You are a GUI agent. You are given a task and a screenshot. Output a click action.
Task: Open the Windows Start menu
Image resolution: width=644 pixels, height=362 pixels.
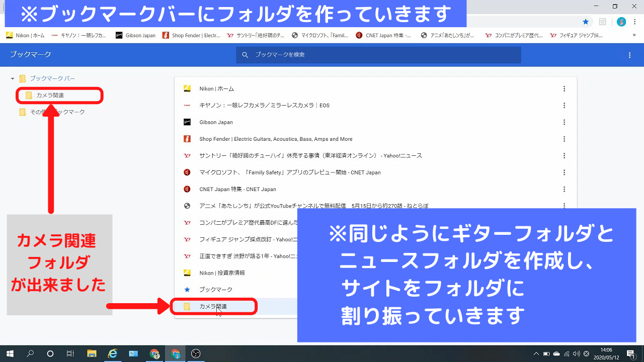point(10,353)
